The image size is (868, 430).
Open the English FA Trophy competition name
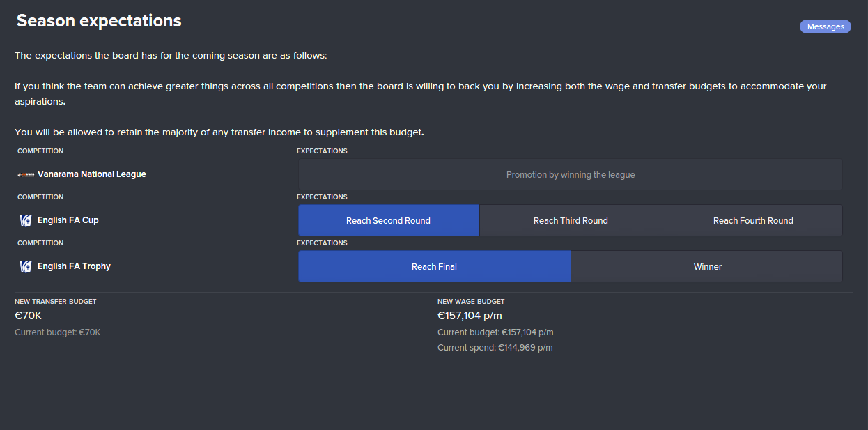coord(74,266)
